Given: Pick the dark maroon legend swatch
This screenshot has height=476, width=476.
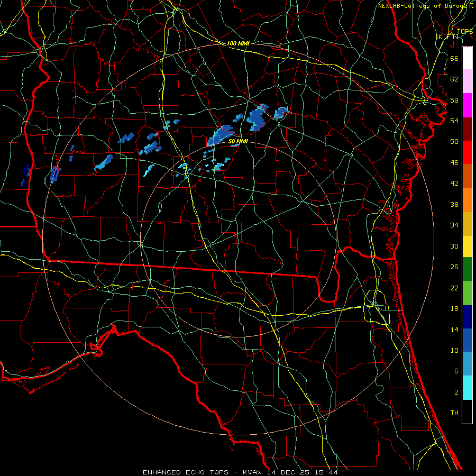Looking at the screenshot, I should [x=467, y=129].
